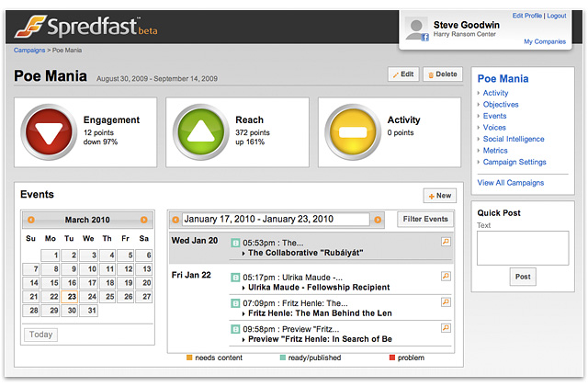
Task: Click the yellow Activity neutral indicator
Action: [x=353, y=132]
